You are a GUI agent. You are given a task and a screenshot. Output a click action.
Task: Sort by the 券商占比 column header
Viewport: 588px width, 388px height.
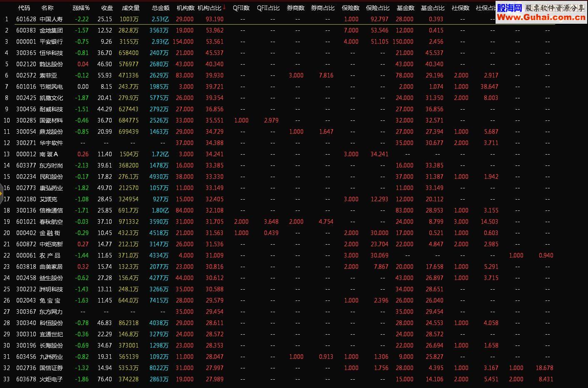323,8
